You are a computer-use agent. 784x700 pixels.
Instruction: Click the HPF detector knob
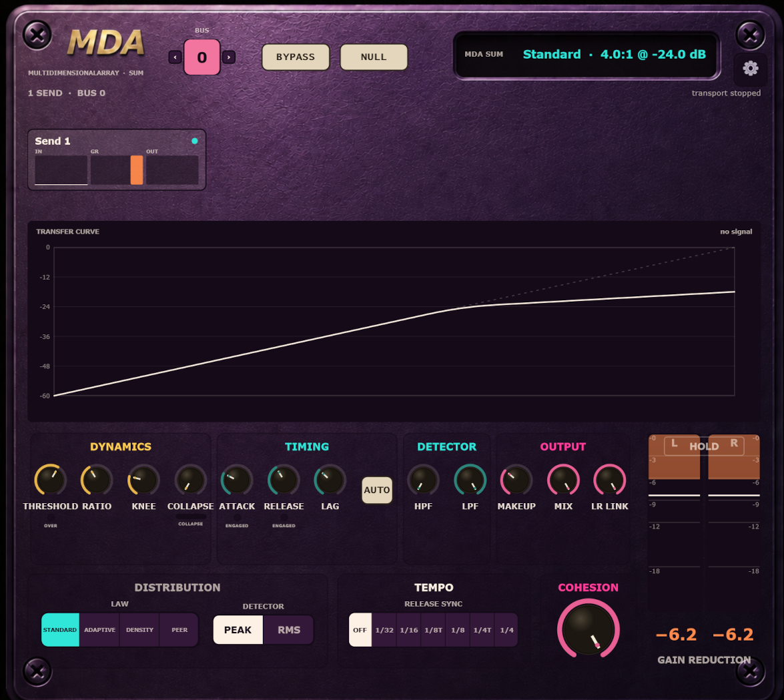pyautogui.click(x=423, y=480)
